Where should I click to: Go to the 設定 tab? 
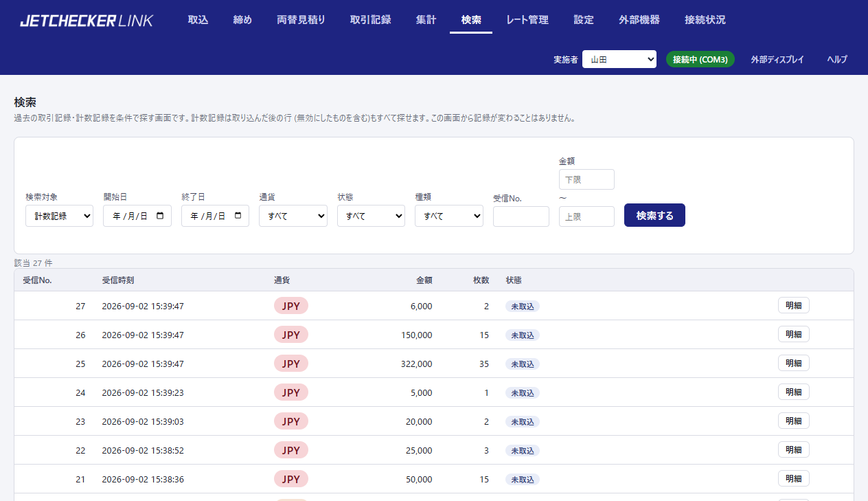click(584, 20)
